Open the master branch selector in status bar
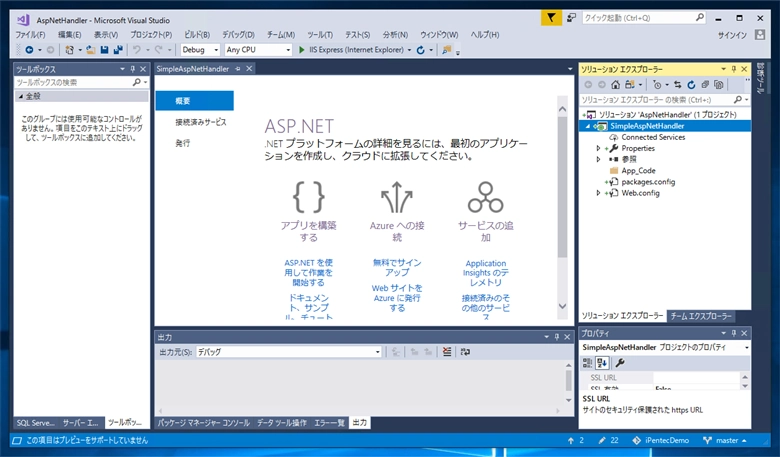Screen dimensions: 780x457 (725, 440)
